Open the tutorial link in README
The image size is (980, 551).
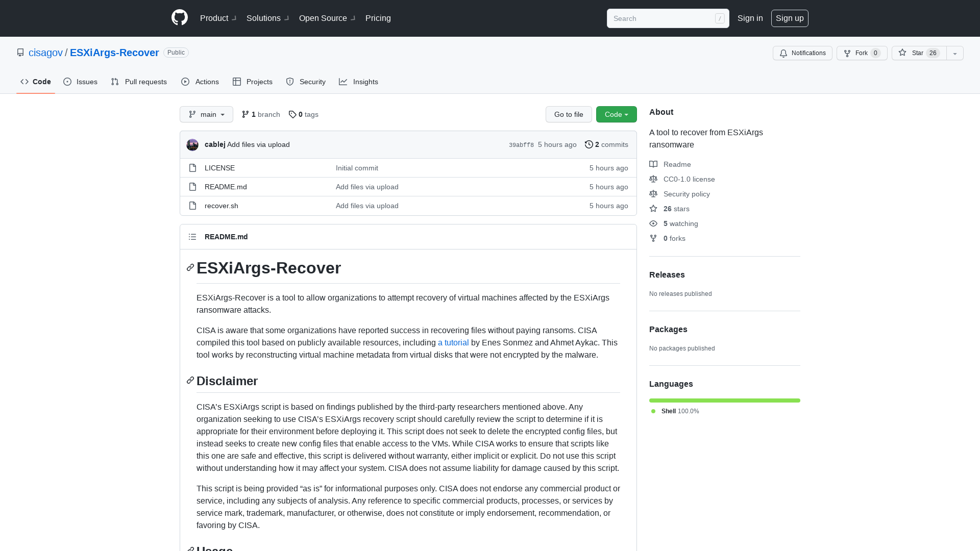click(453, 342)
